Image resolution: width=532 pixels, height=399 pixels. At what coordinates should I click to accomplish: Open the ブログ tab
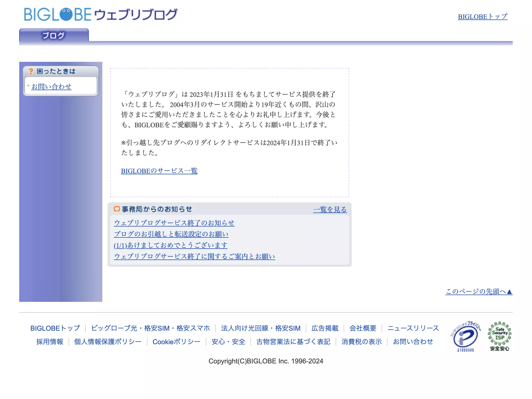tap(54, 35)
